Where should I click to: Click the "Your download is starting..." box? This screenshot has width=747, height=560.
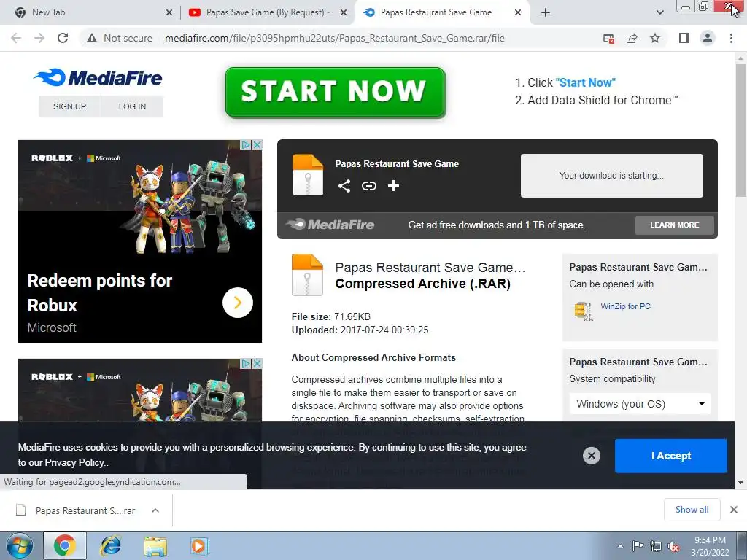[611, 175]
